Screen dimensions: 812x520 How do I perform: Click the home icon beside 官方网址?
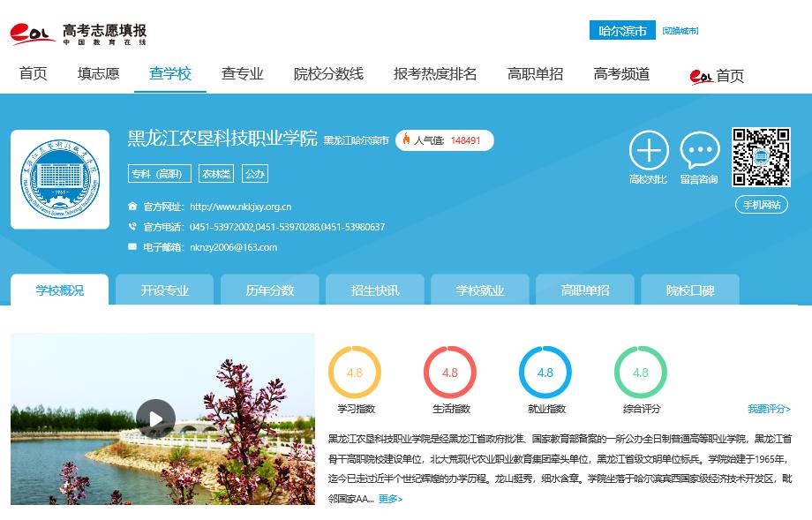tap(132, 206)
